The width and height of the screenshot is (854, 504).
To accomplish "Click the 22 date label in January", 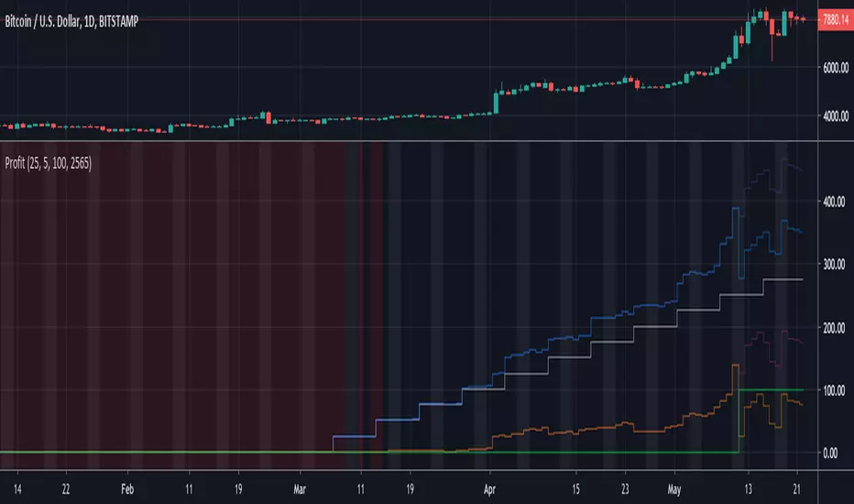I will pos(66,489).
